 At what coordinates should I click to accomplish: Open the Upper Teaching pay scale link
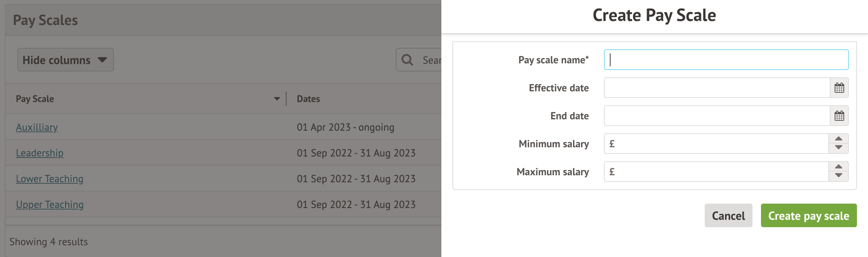(x=50, y=204)
